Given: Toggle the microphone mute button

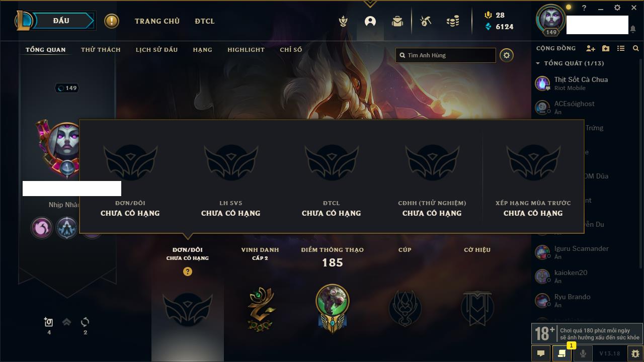Looking at the screenshot, I should [x=583, y=353].
